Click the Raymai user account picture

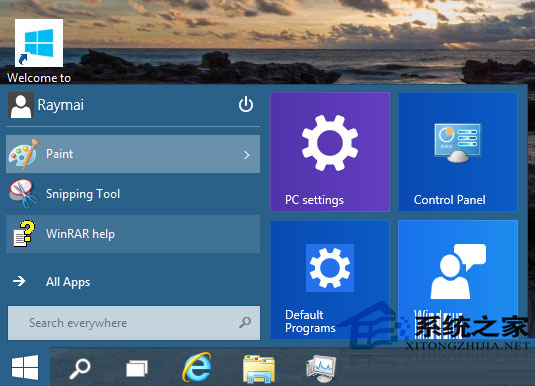pos(21,105)
